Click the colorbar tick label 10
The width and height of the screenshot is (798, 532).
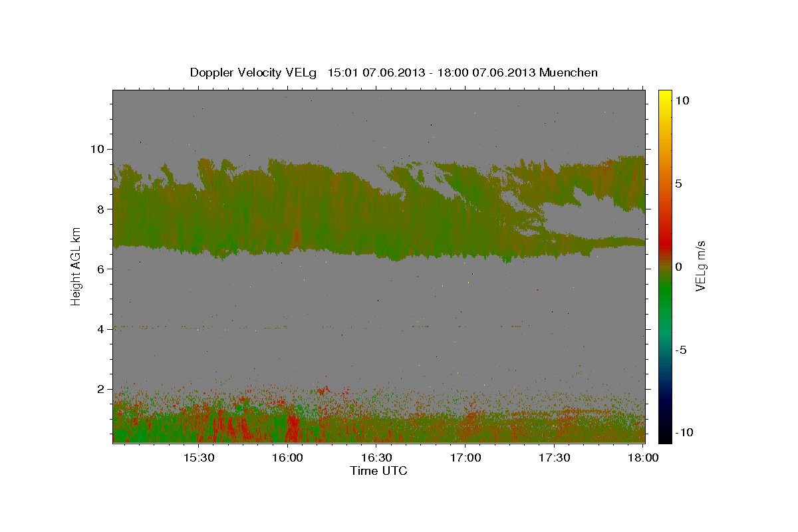point(681,100)
